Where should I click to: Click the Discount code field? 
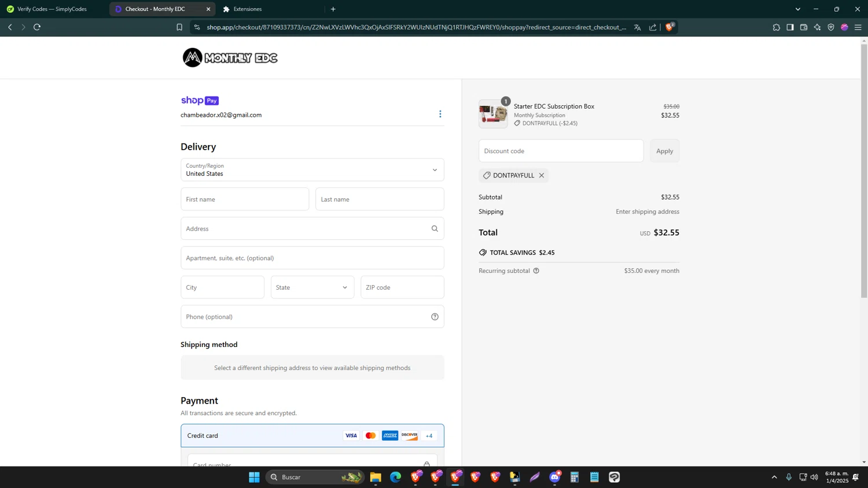tap(561, 151)
